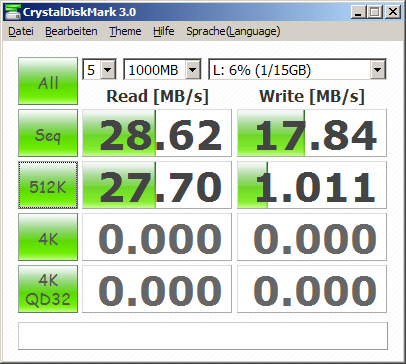
Task: Select the 4K read value 0.000
Action: click(x=157, y=237)
